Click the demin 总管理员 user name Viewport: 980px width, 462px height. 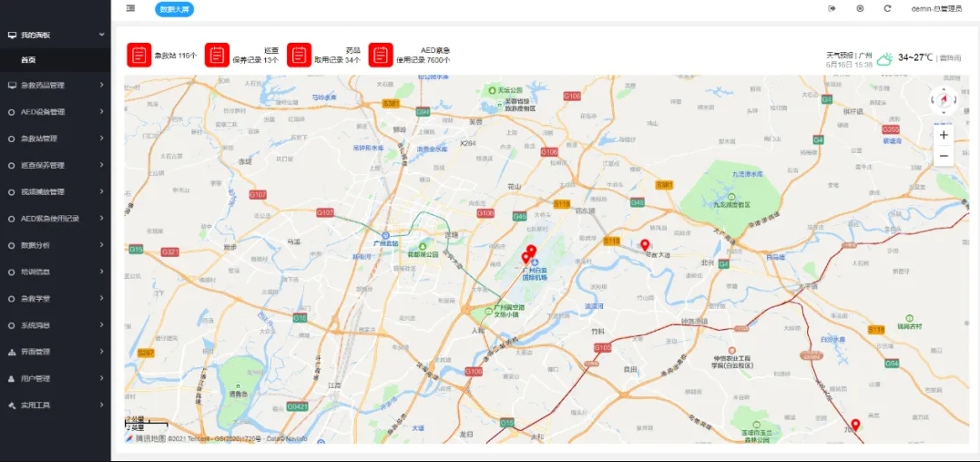pos(935,8)
